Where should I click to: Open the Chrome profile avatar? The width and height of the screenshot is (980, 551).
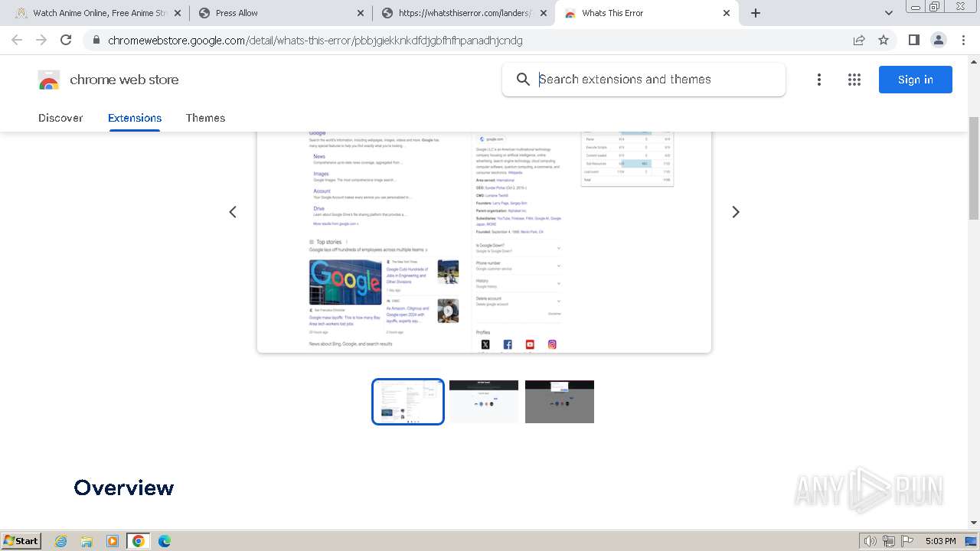pos(938,40)
